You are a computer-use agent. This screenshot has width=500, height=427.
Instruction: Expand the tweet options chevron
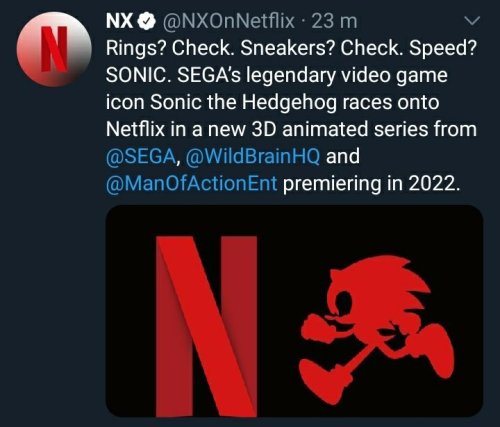472,21
